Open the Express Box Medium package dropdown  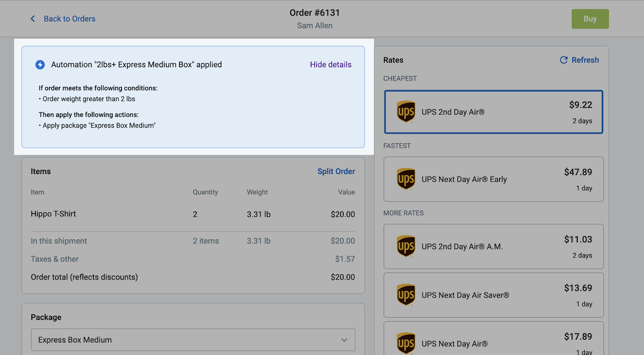click(x=193, y=340)
